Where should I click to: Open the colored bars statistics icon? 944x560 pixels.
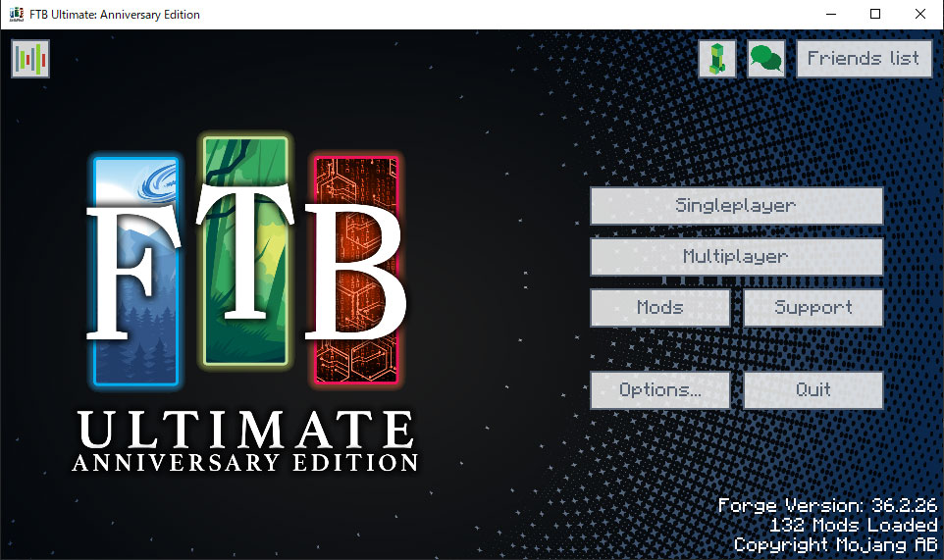30,59
